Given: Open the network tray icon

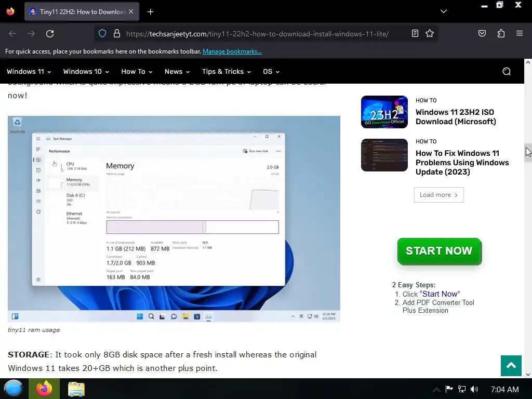Looking at the screenshot, I should [x=462, y=389].
